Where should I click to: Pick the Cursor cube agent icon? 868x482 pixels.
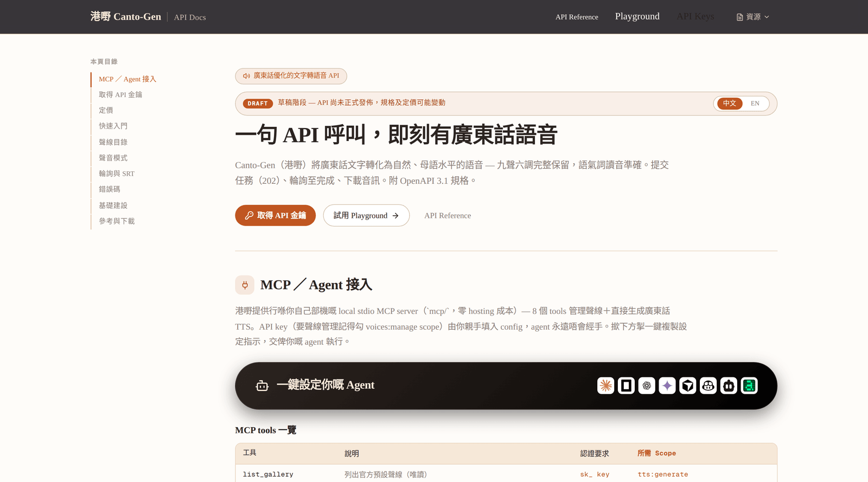point(688,385)
